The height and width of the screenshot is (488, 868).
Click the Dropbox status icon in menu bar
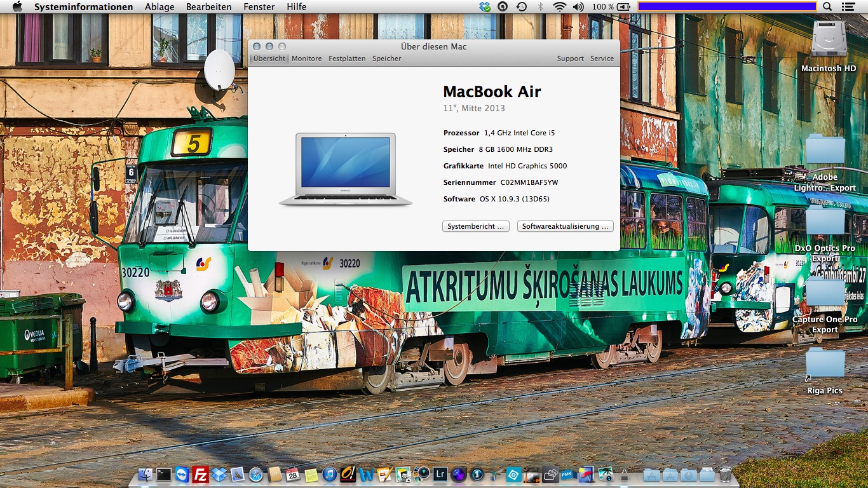click(485, 6)
